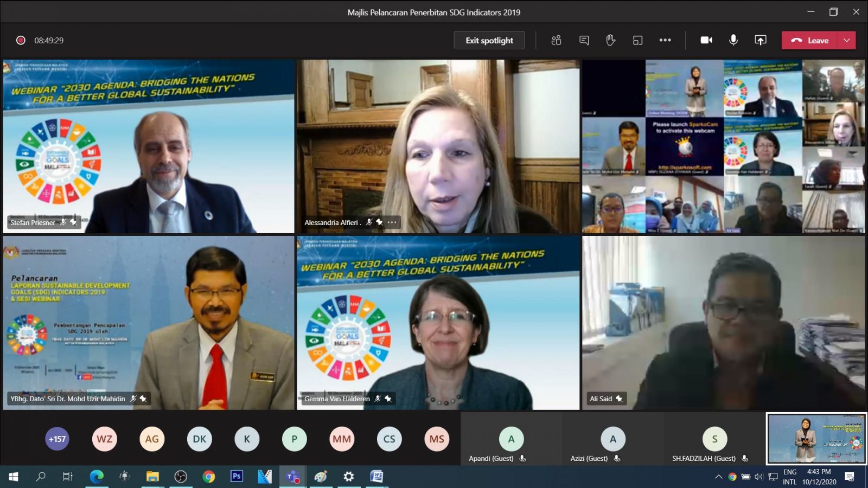Click the Exit spotlight button
Screen dimensions: 868x488
(489, 40)
